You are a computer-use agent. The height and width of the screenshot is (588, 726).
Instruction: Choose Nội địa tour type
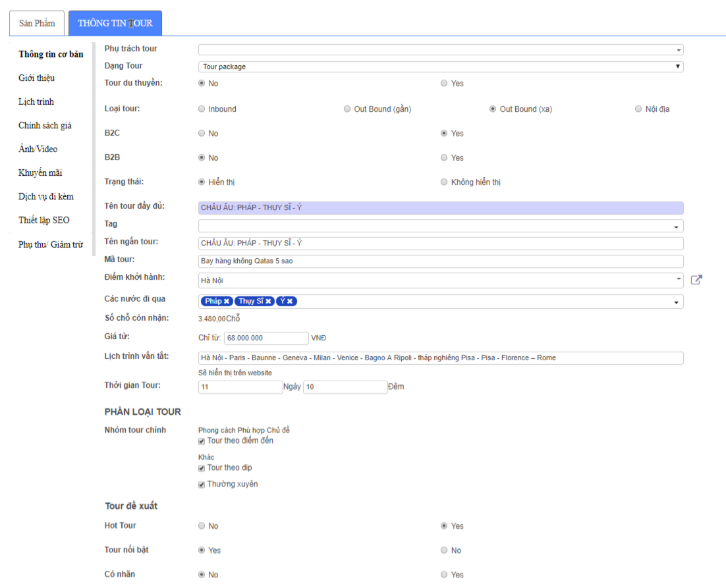[638, 109]
